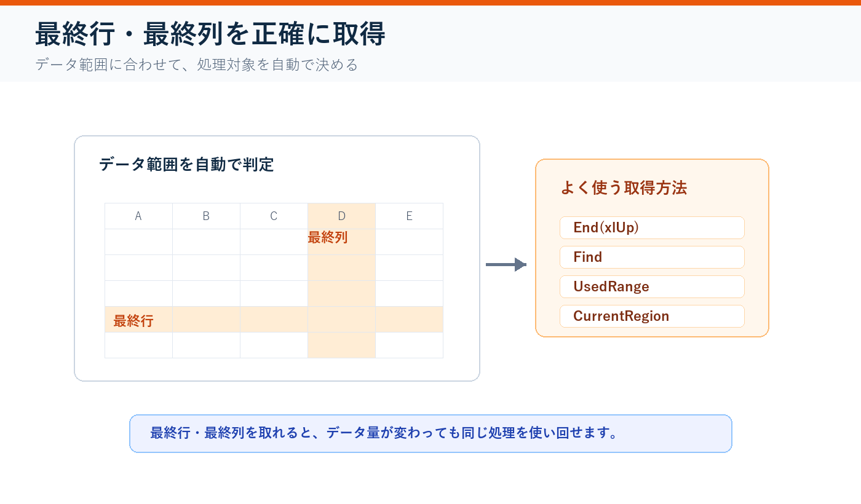
Task: Select column header B
Action: point(206,216)
